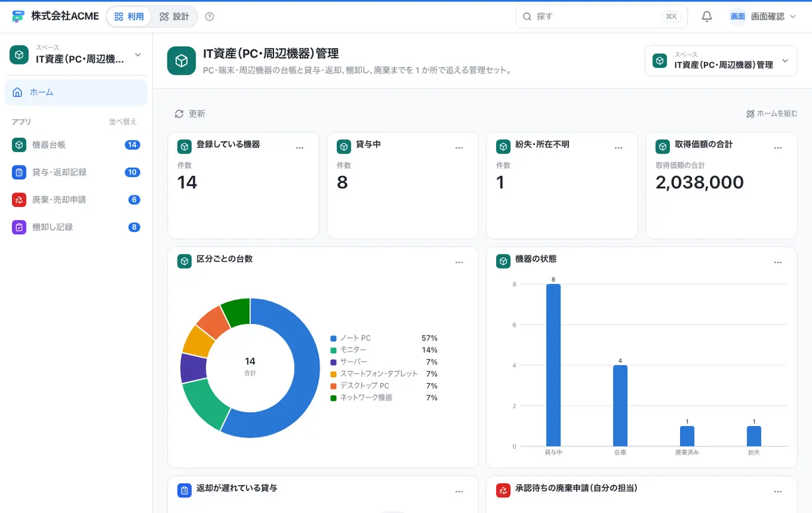This screenshot has height=513, width=812.
Task: Click the large IT資産 header cube icon
Action: coord(181,61)
